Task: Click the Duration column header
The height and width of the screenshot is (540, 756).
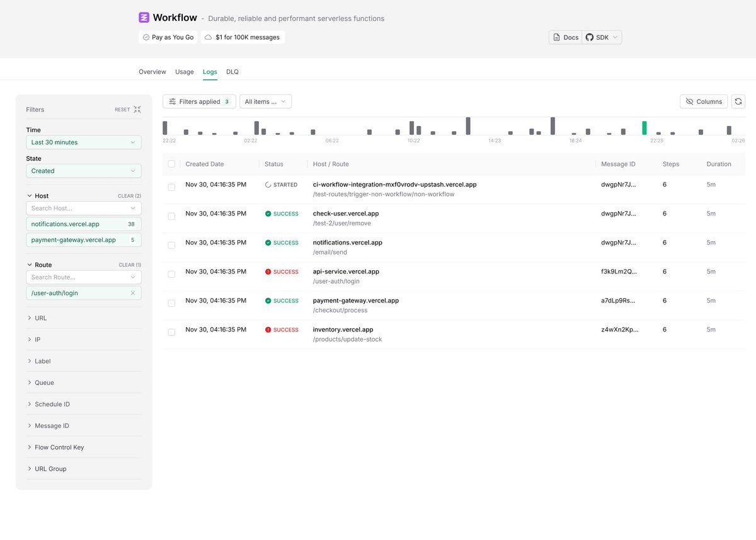Action: click(719, 164)
